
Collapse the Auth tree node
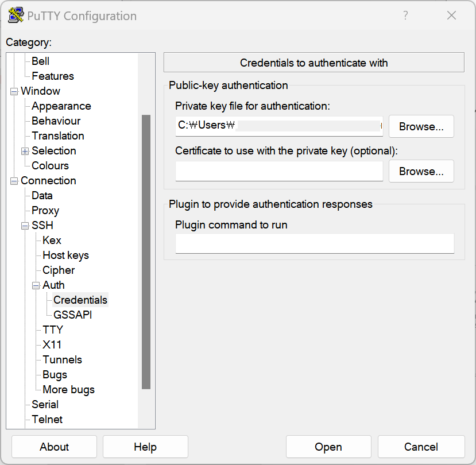[36, 285]
